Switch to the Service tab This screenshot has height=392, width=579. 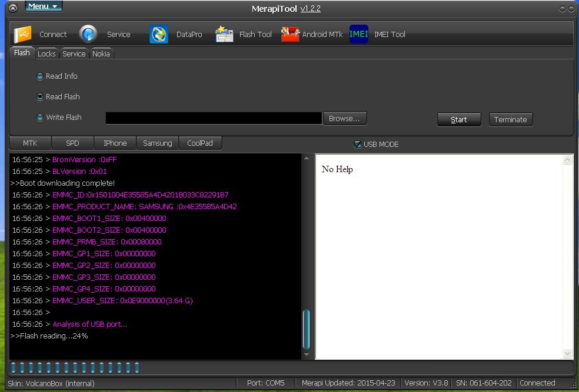(x=74, y=54)
